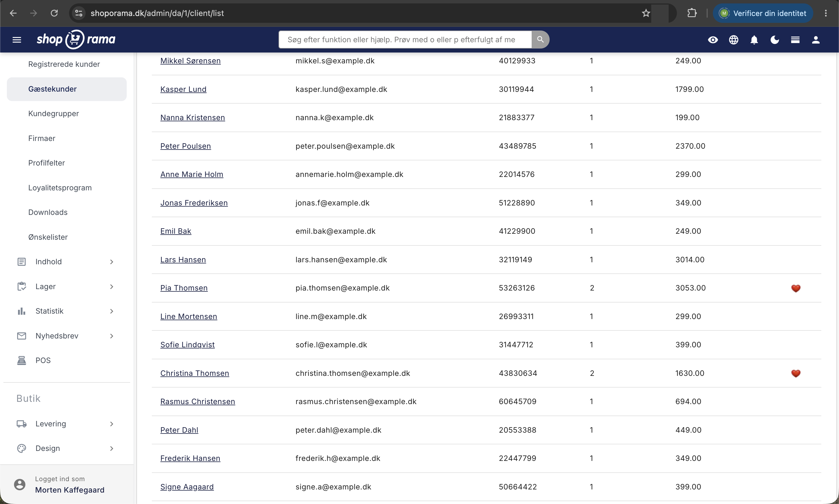This screenshot has height=504, width=839.
Task: Click the Lager inventory icon
Action: pyautogui.click(x=21, y=286)
